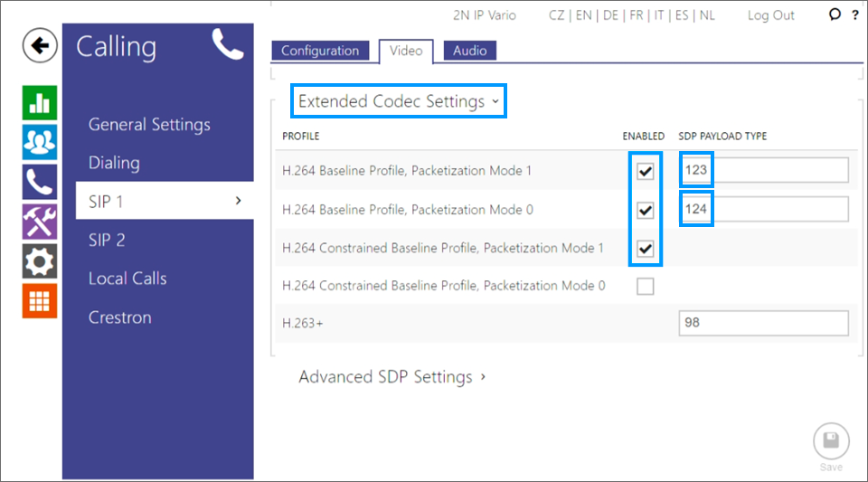The image size is (868, 482).
Task: Open the orange grid menu icon
Action: (x=40, y=301)
